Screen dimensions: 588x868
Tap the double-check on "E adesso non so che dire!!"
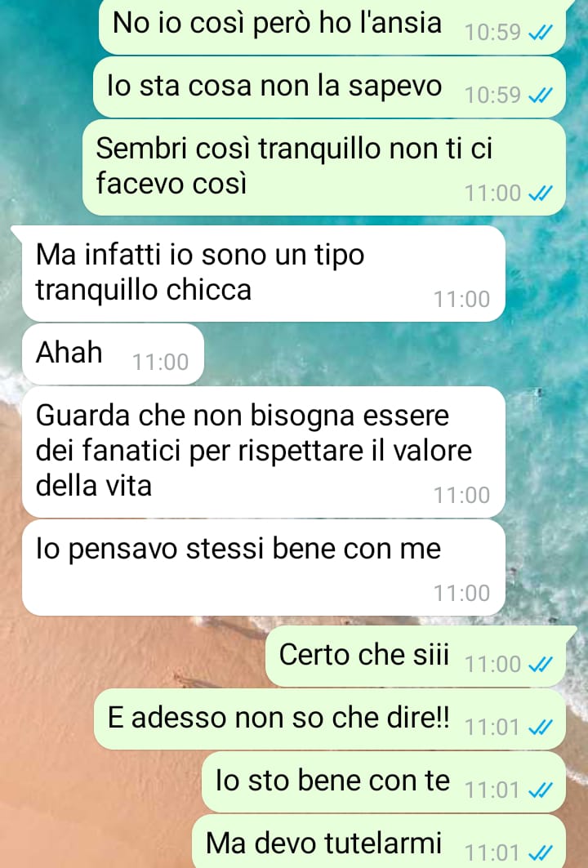[540, 727]
